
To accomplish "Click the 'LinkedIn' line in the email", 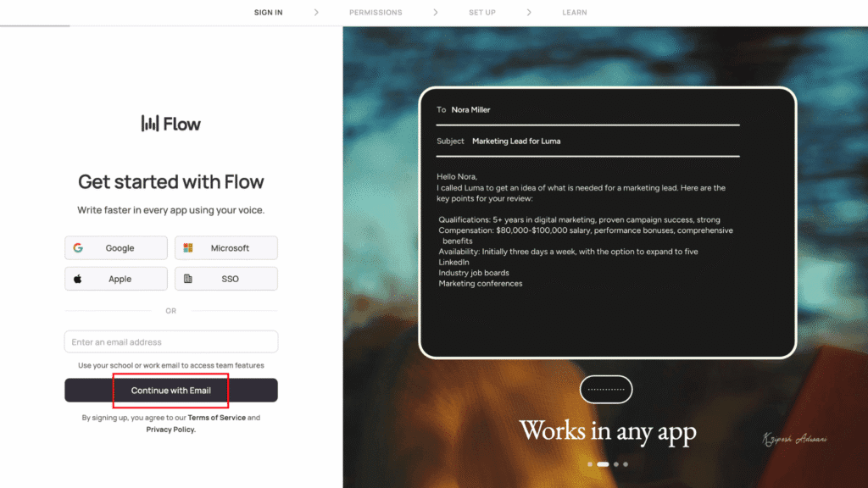I will (454, 263).
